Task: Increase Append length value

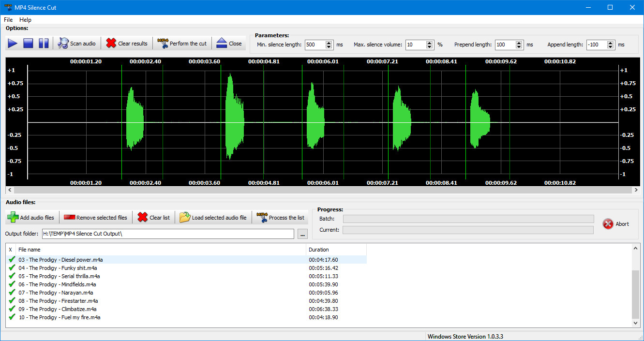Action: coord(611,42)
